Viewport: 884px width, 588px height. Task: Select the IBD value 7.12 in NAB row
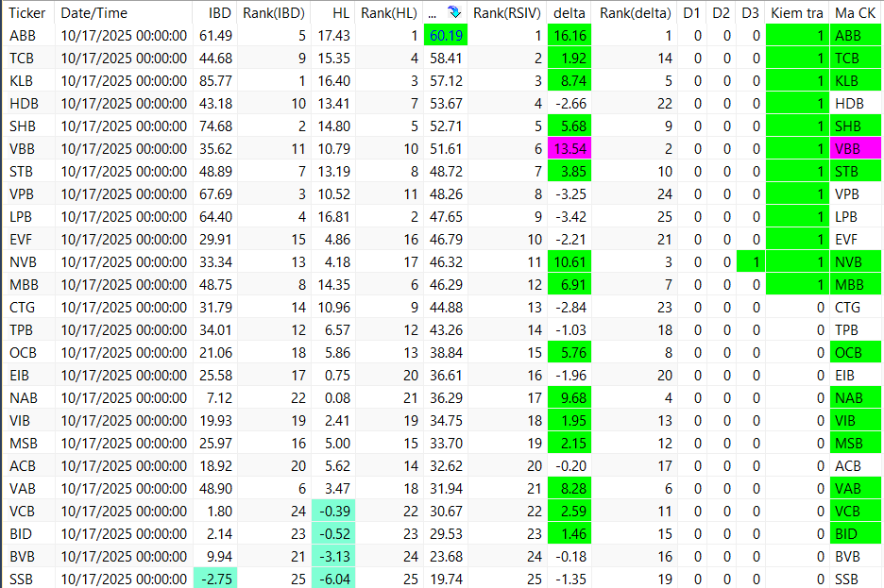coord(219,397)
